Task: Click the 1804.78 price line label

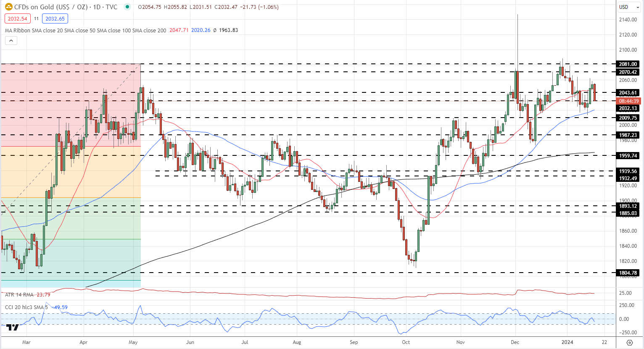Action: tap(628, 273)
